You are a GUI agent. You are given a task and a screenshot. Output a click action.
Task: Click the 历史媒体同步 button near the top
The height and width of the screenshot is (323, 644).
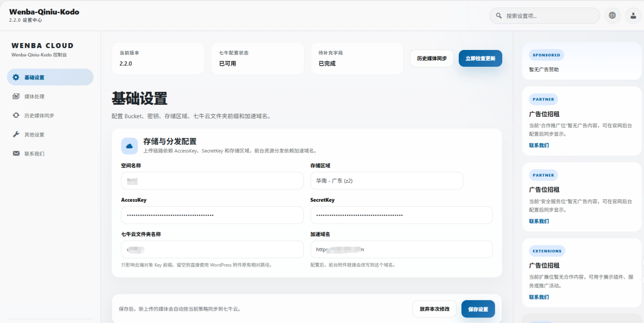[431, 58]
